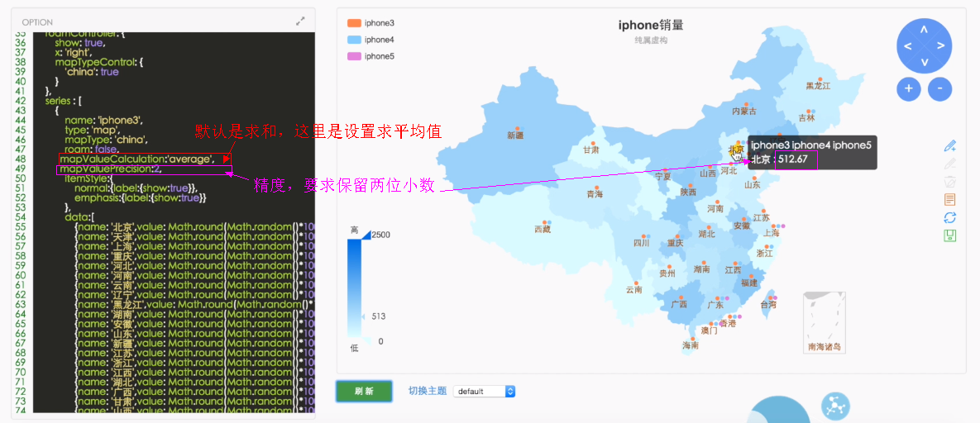The height and width of the screenshot is (423, 980).
Task: Pan the map up with the roam arrow
Action: [924, 30]
